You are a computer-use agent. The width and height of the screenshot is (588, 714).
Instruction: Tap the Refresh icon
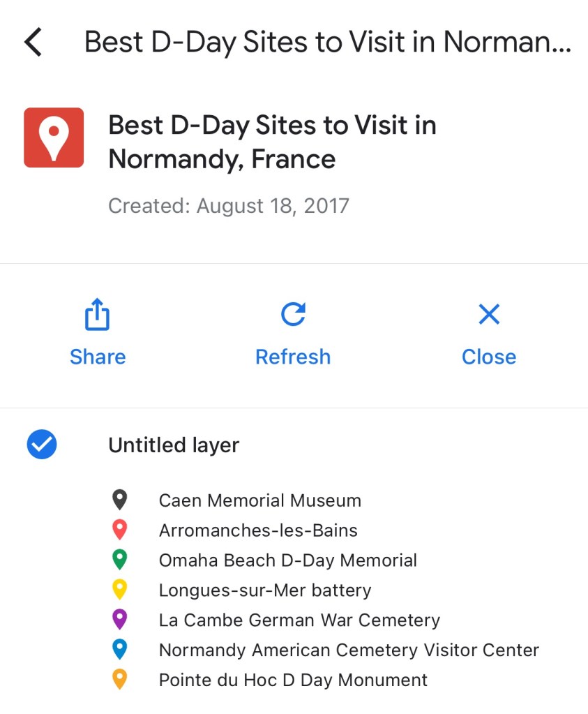click(x=293, y=314)
